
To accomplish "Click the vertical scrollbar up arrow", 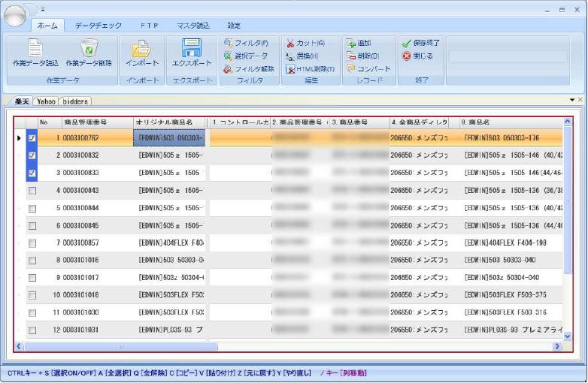I will [x=568, y=122].
